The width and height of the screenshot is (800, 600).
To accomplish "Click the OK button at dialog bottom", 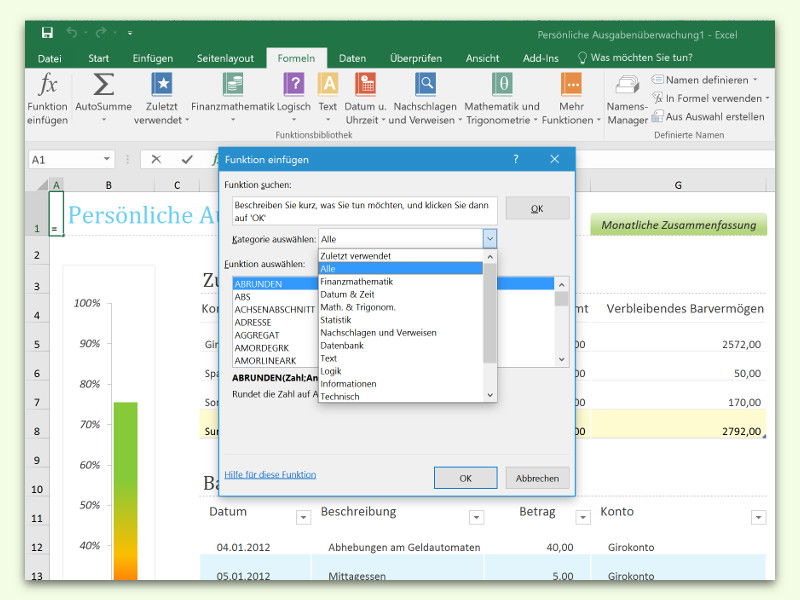I will click(465, 478).
